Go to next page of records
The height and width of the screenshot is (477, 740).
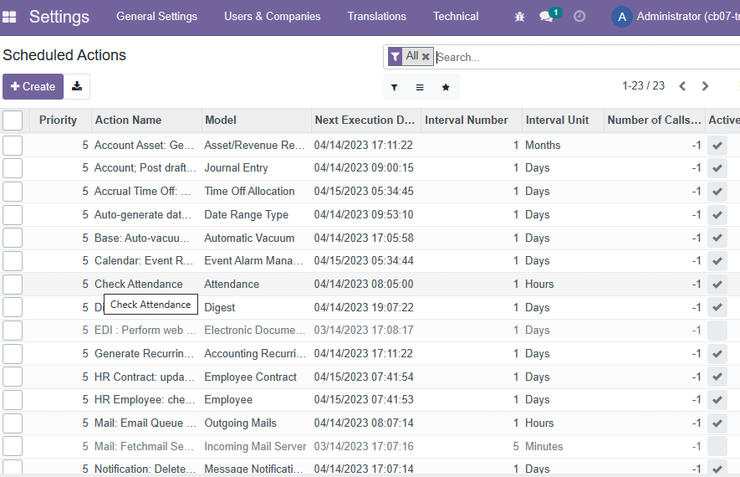coord(705,86)
